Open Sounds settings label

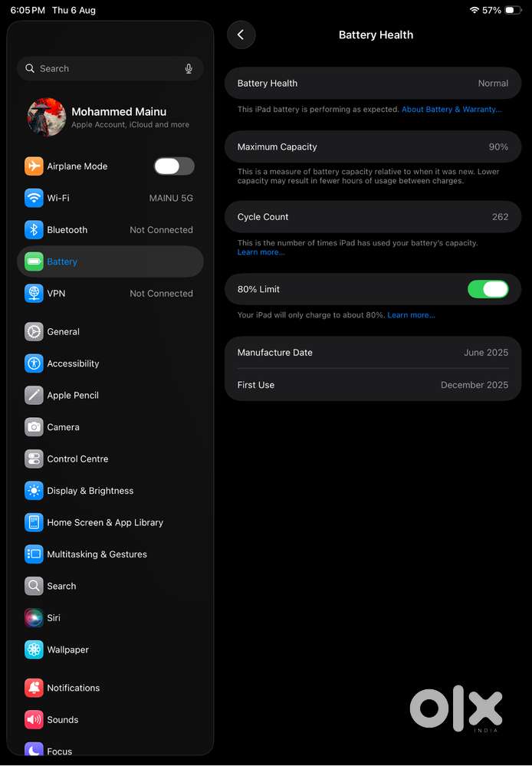(x=63, y=719)
